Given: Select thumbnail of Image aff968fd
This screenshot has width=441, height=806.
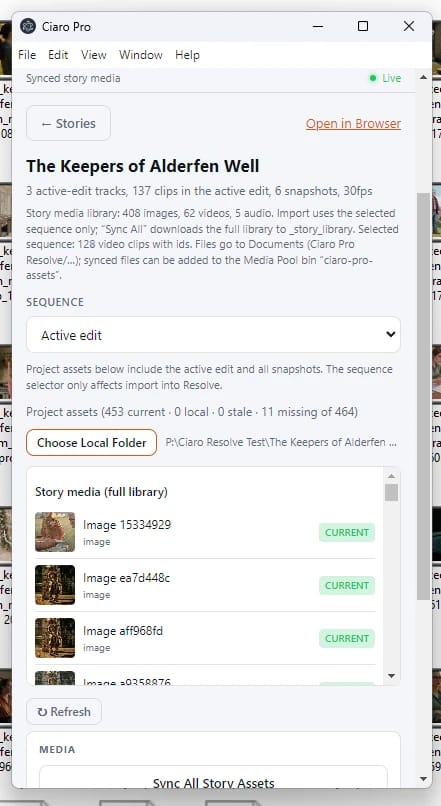Looking at the screenshot, I should click(55, 638).
